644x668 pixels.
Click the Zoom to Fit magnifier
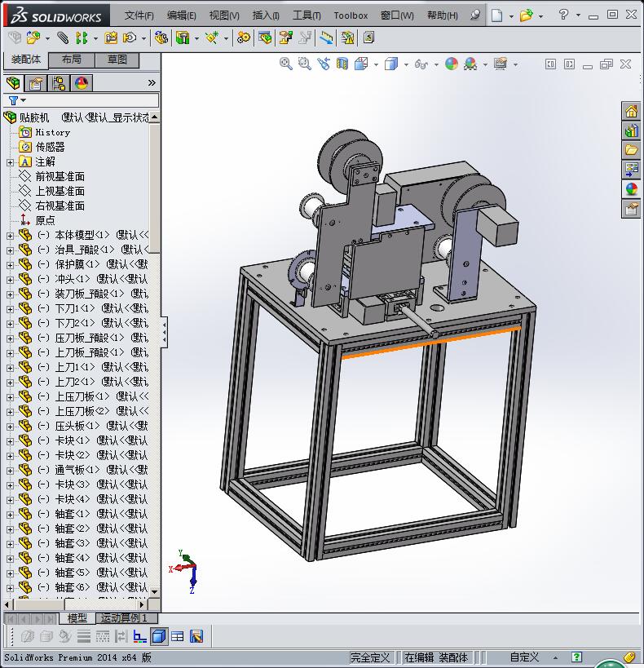pyautogui.click(x=286, y=64)
